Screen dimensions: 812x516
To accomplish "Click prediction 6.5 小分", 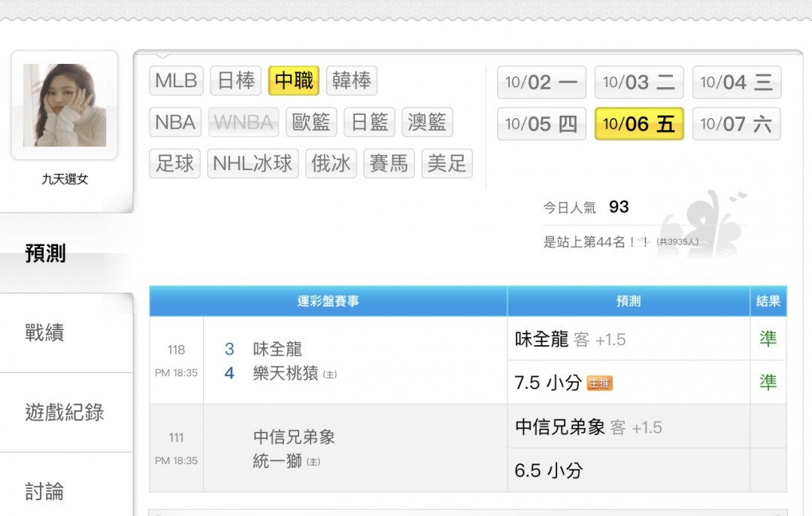I will (549, 470).
